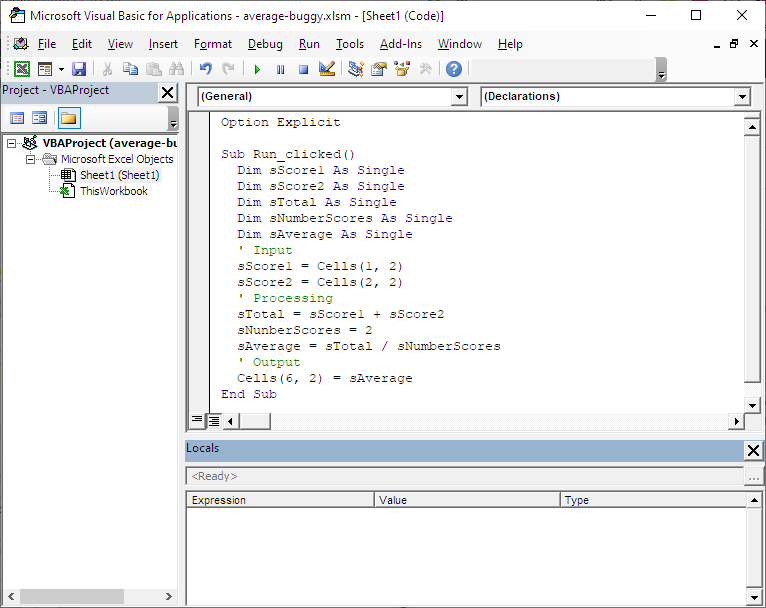This screenshot has height=608, width=766.
Task: Close the Locals window
Action: point(753,450)
